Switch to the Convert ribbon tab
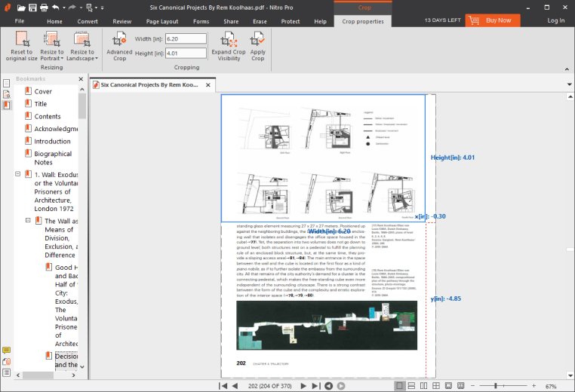This screenshot has width=575, height=392. (88, 21)
